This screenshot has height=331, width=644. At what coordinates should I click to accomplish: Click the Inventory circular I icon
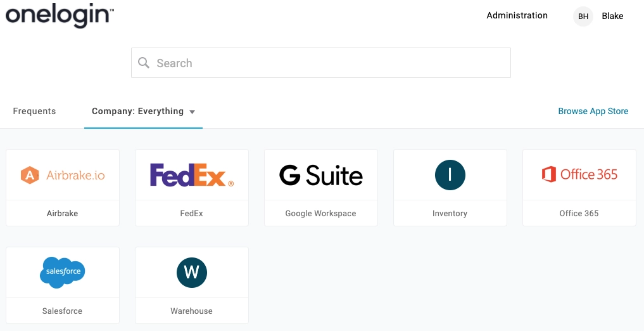450,175
